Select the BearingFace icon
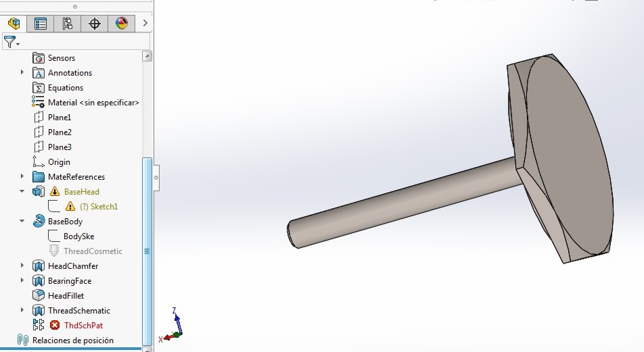Viewport: 644px width, 352px height. [x=38, y=280]
